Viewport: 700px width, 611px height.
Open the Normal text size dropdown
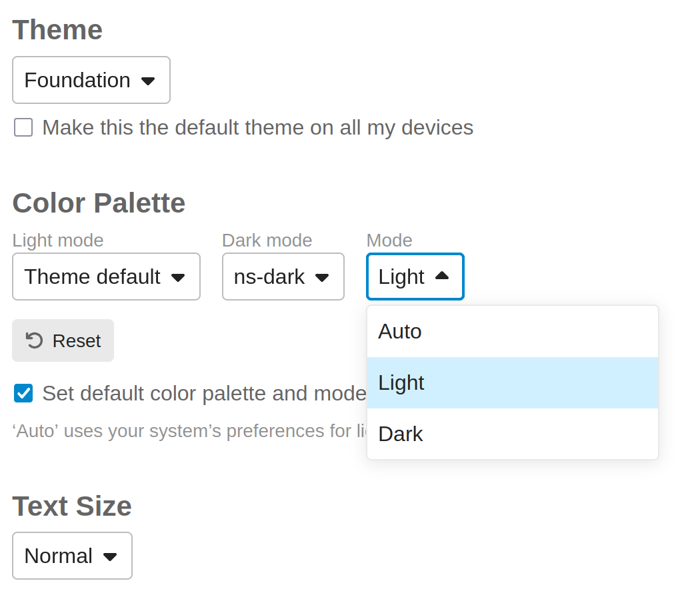72,556
